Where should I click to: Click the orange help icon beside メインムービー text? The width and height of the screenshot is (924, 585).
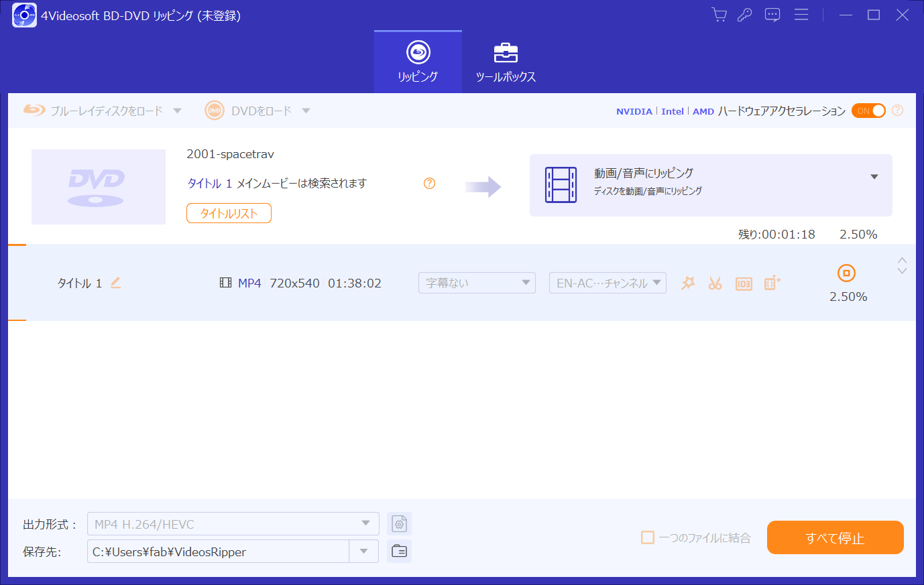click(430, 184)
